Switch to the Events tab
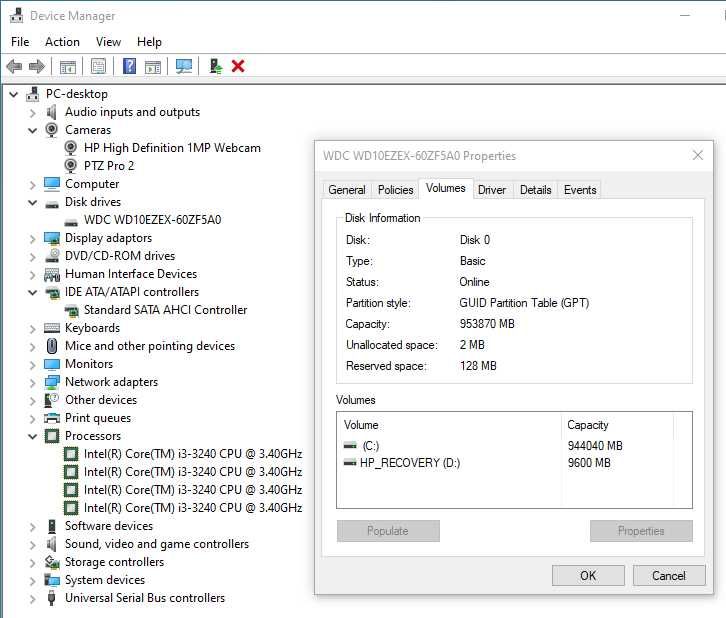 click(580, 190)
